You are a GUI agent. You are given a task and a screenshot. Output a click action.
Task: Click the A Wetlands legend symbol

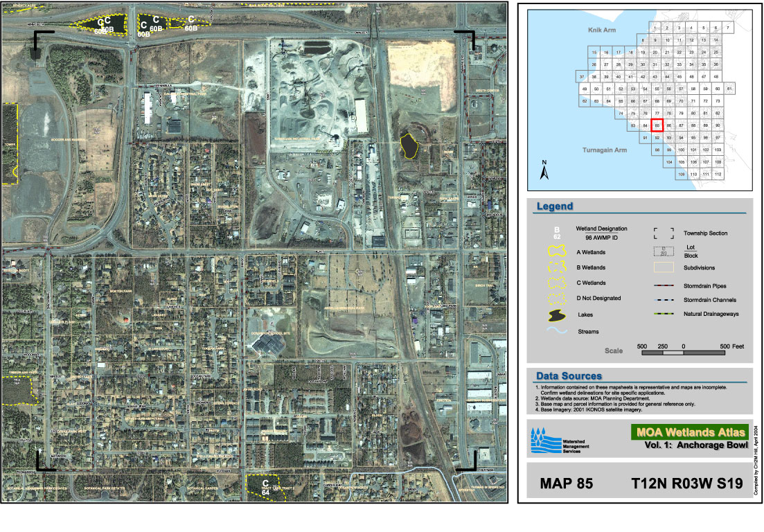[x=558, y=253]
